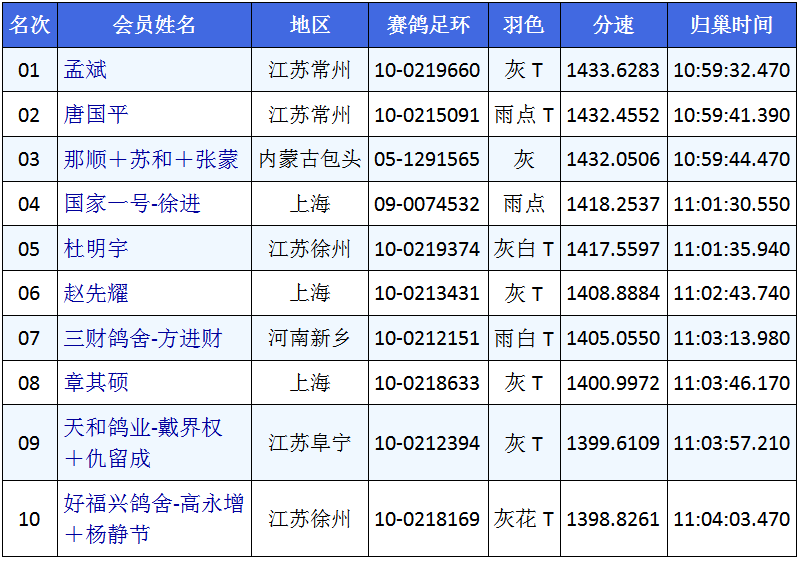Select member 国家一号-徐进

pos(133,204)
